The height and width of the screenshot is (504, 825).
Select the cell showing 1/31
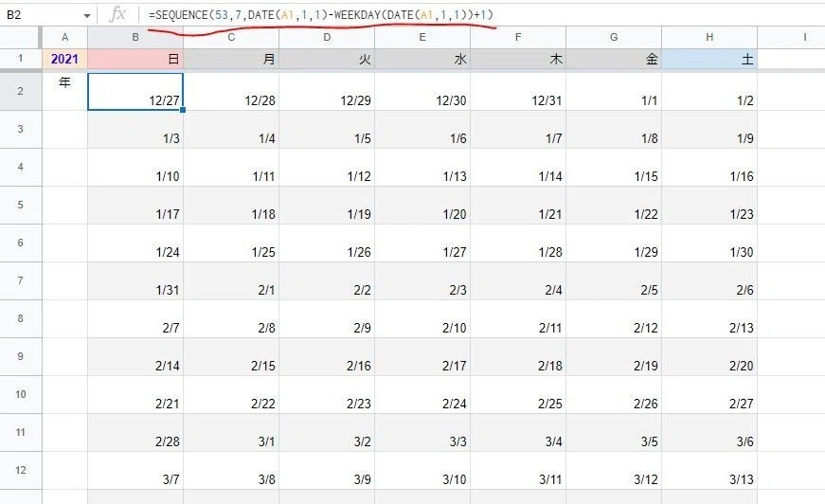[x=135, y=281]
